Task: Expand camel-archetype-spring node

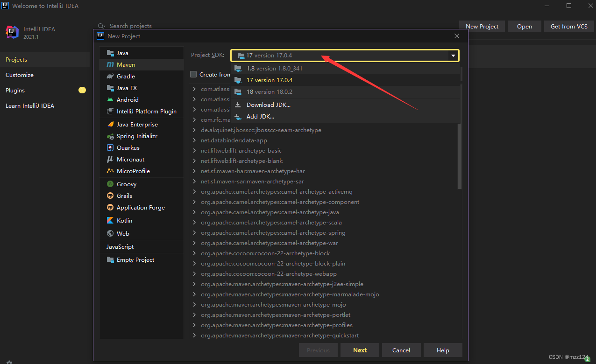Action: (195, 232)
